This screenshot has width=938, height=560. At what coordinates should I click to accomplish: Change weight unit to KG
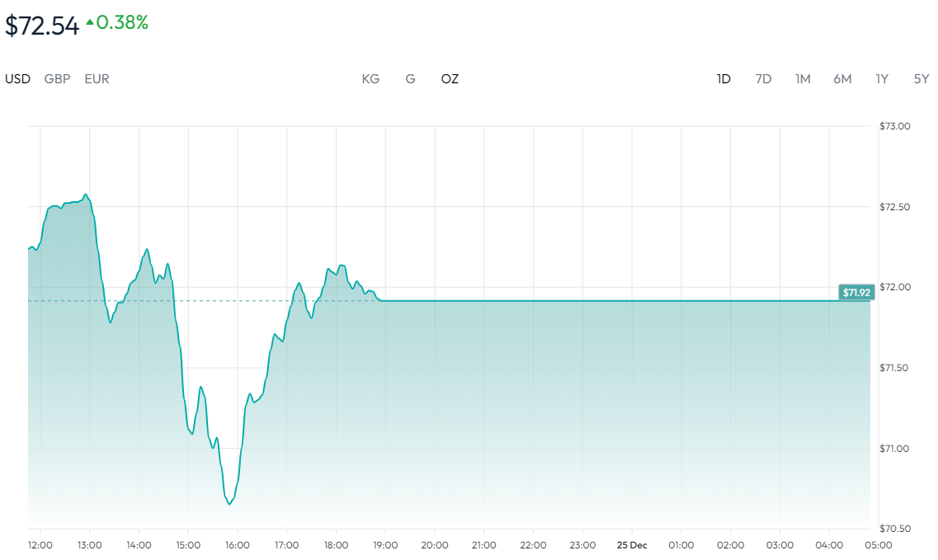(x=370, y=79)
